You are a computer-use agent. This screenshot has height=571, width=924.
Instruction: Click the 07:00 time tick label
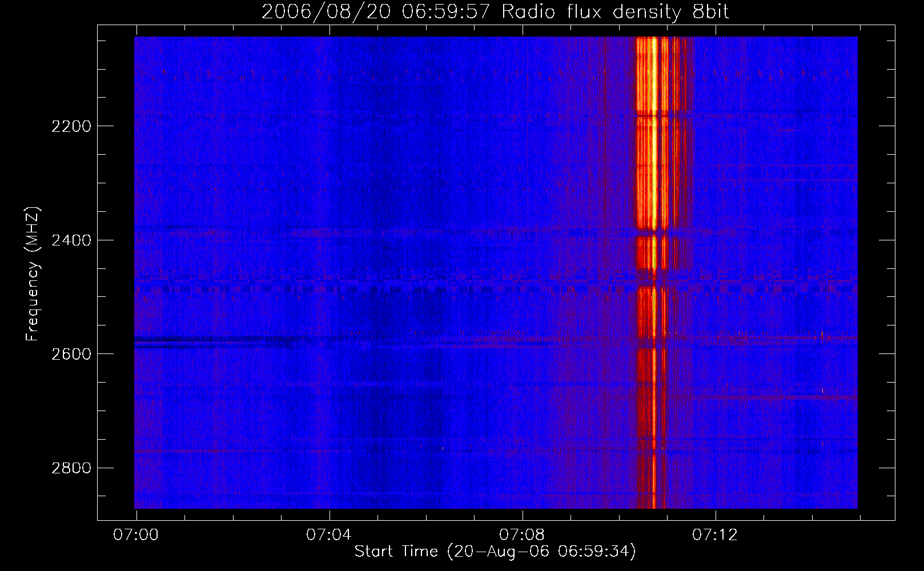136,535
